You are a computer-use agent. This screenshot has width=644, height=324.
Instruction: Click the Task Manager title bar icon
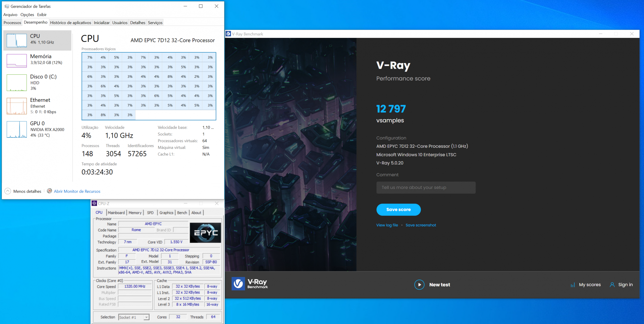[7, 6]
